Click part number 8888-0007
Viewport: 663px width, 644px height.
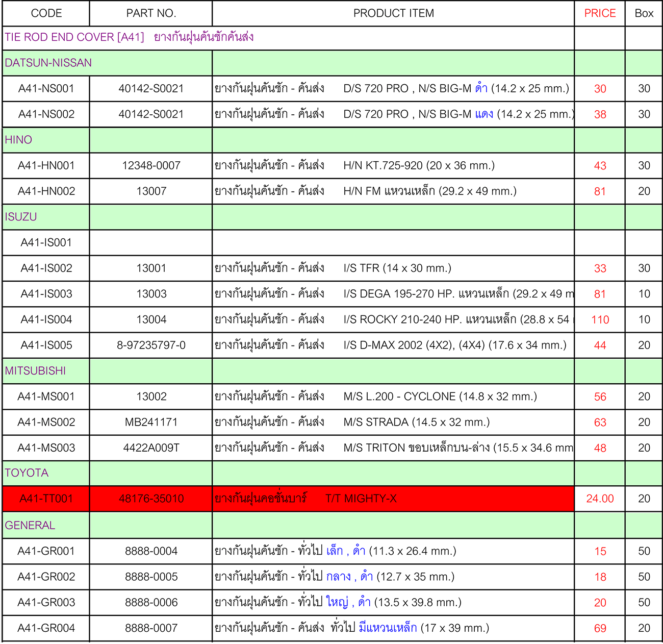click(x=151, y=628)
